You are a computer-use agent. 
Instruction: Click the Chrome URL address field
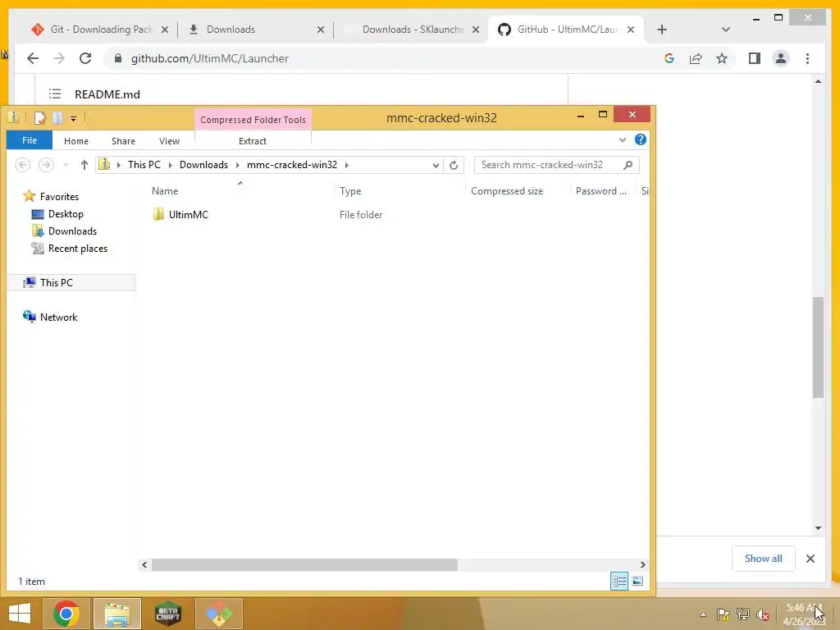click(x=209, y=58)
